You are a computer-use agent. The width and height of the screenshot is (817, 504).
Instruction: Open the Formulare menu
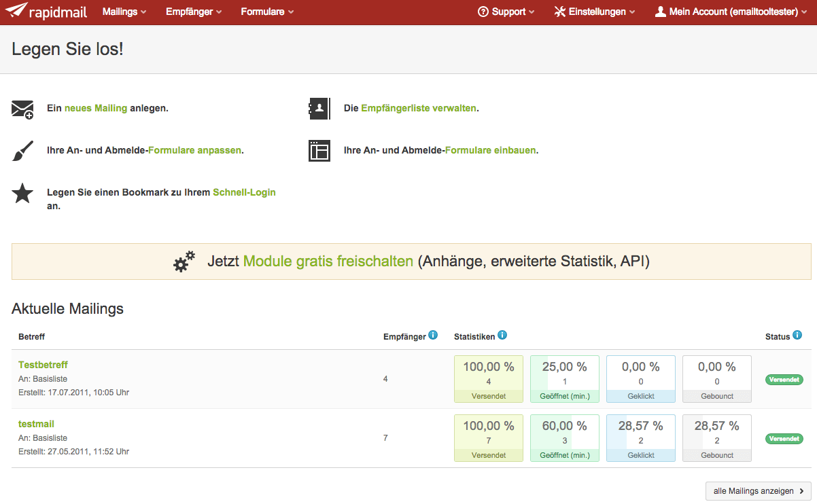[267, 12]
